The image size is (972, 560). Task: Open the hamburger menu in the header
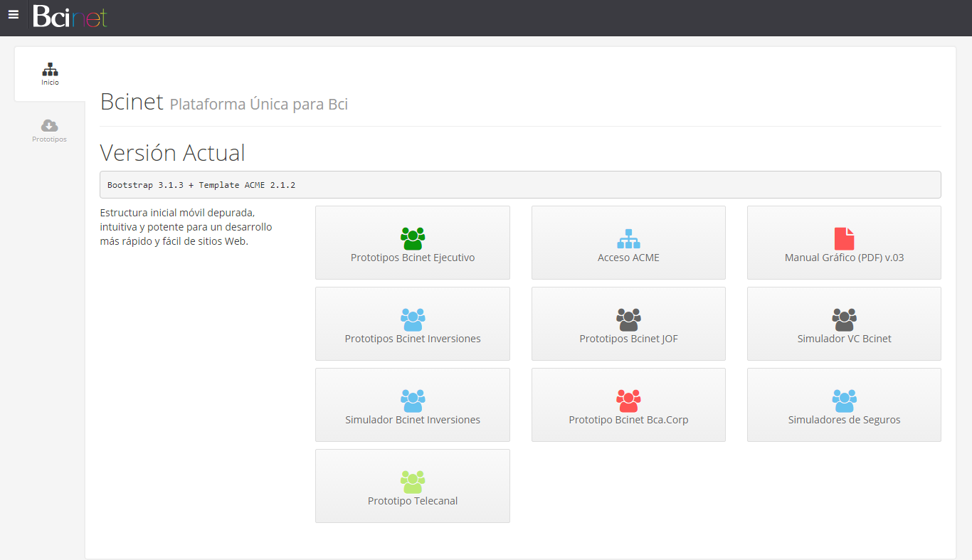(x=13, y=15)
